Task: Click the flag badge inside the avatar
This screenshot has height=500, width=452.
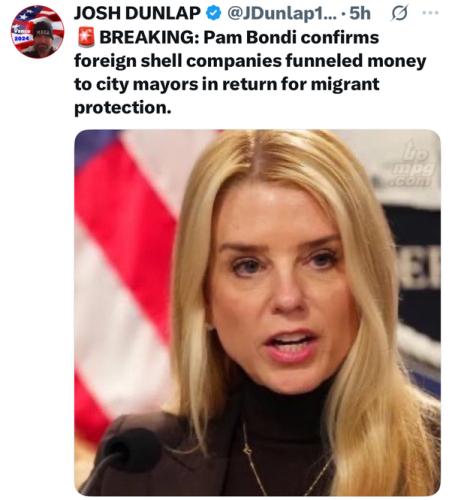Action: click(x=21, y=36)
